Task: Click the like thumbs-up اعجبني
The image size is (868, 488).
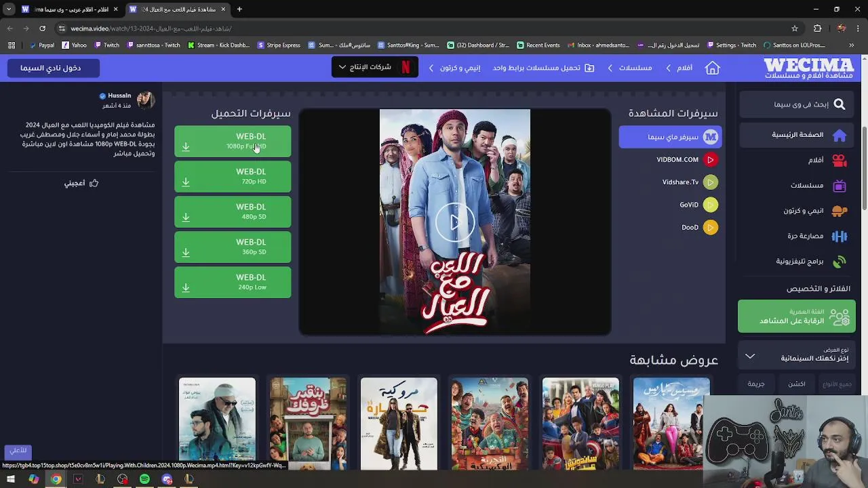Action: point(81,183)
